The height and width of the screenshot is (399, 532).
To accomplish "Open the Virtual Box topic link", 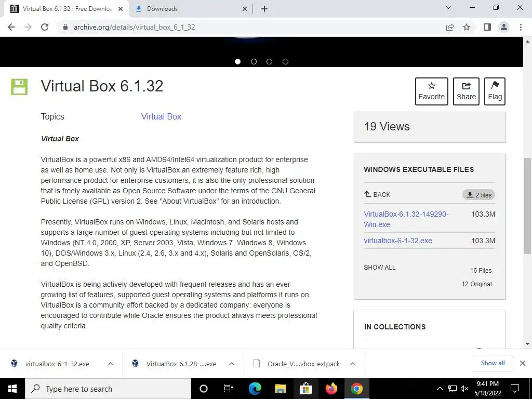I will [x=161, y=116].
